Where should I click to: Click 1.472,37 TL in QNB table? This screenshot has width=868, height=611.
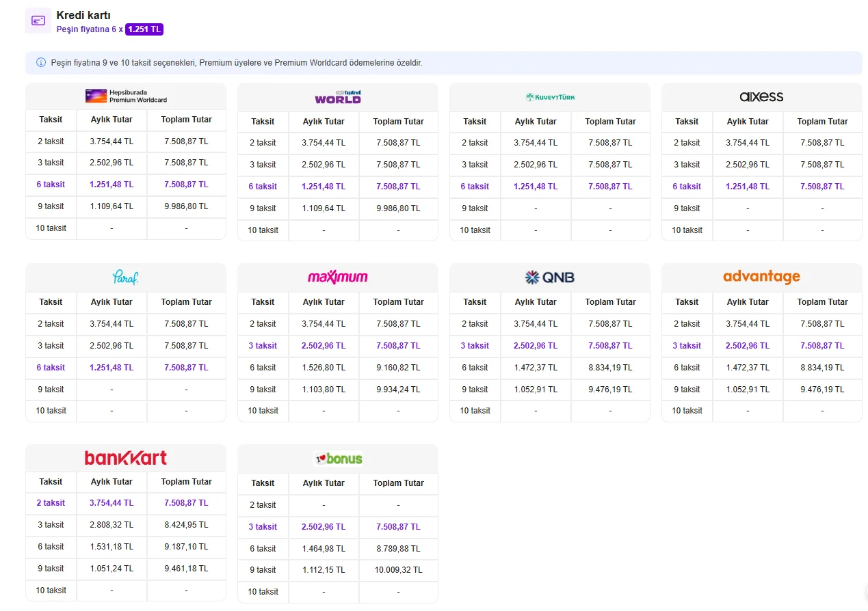pyautogui.click(x=536, y=368)
